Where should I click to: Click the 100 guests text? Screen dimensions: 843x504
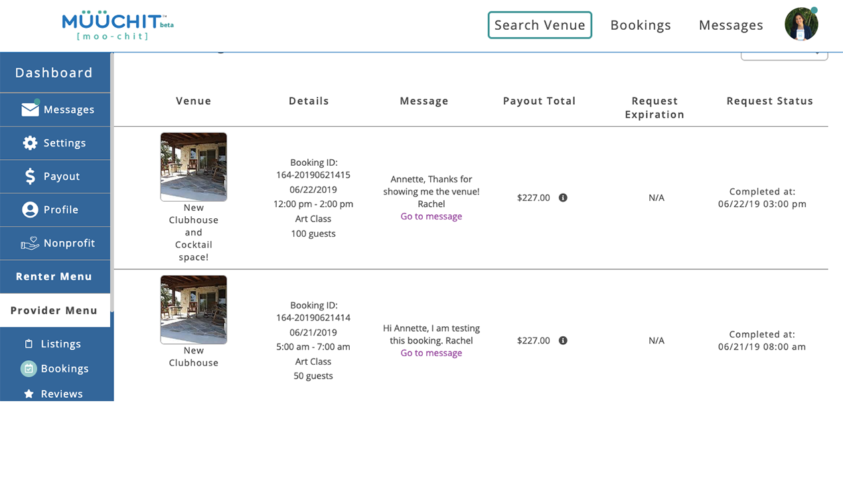point(313,233)
